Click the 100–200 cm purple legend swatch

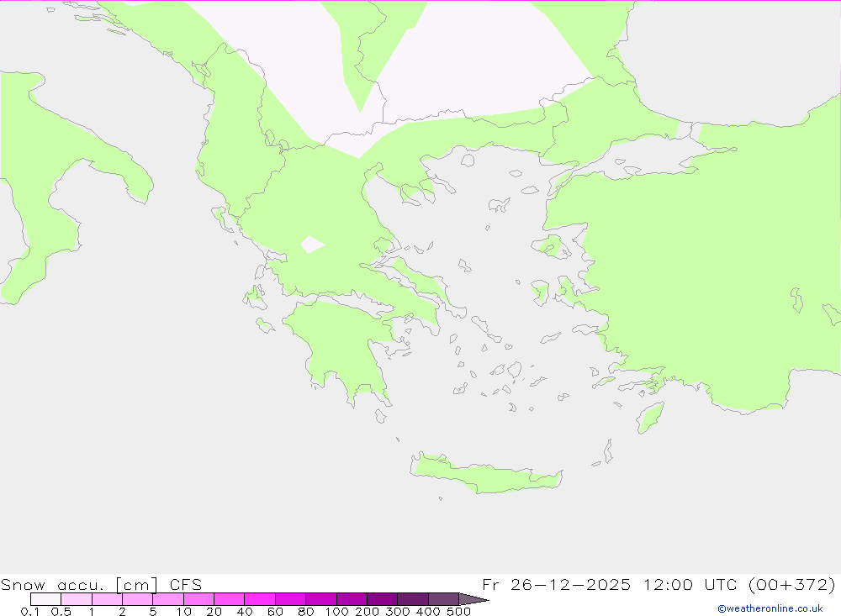click(352, 599)
